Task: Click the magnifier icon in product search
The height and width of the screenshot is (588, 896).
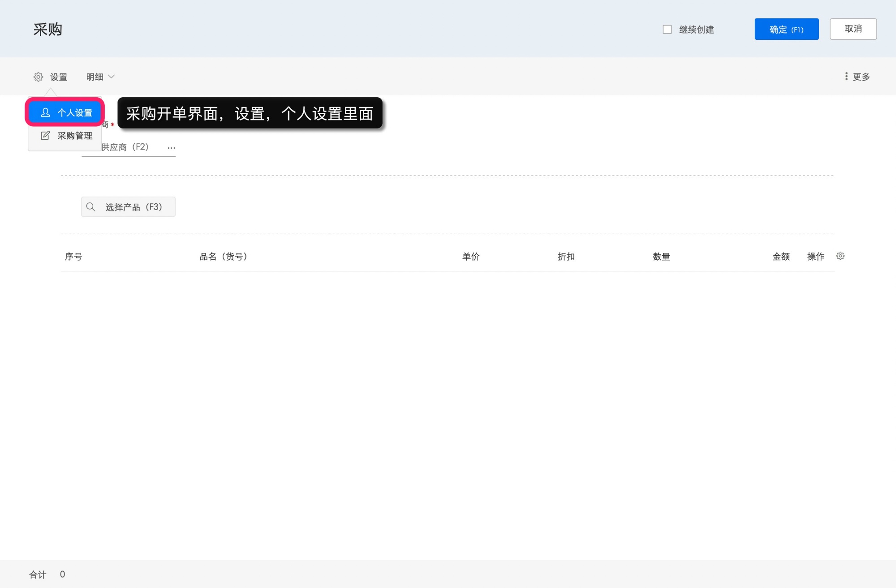Action: pyautogui.click(x=91, y=207)
